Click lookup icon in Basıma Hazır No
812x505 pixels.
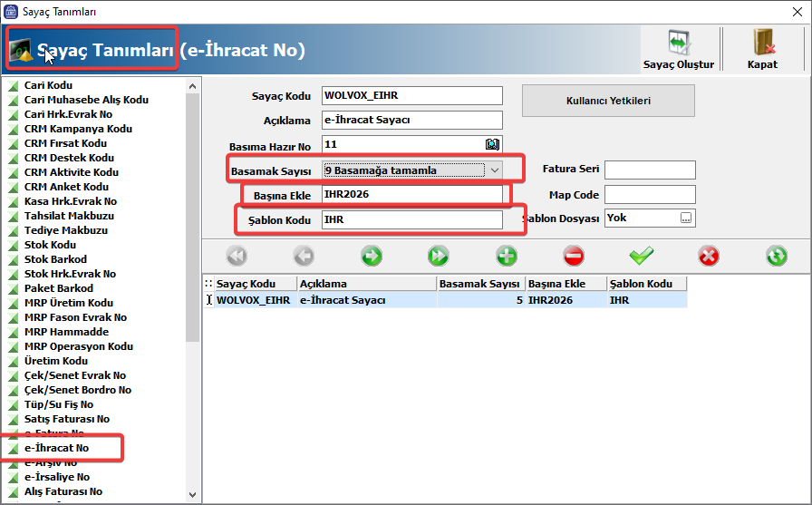tap(492, 144)
